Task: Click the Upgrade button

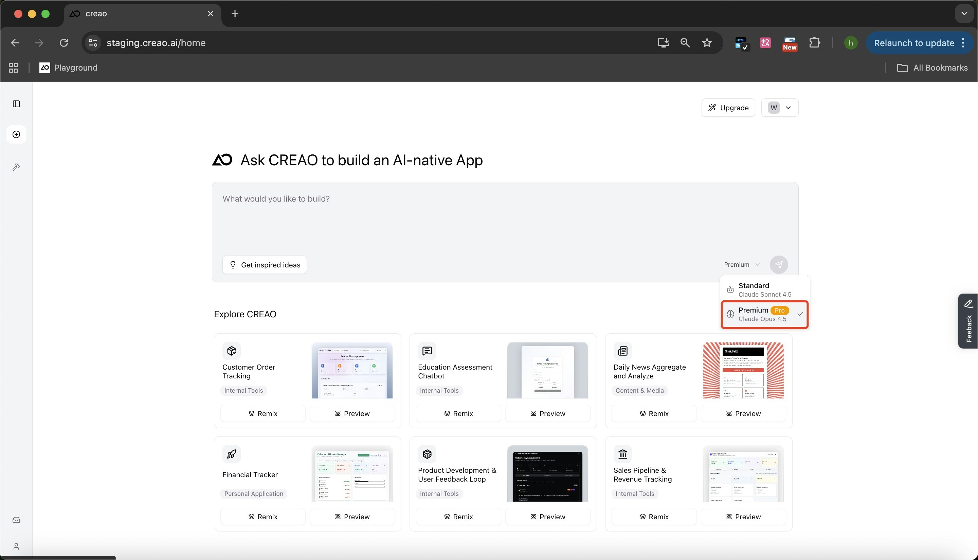Action: pos(728,108)
